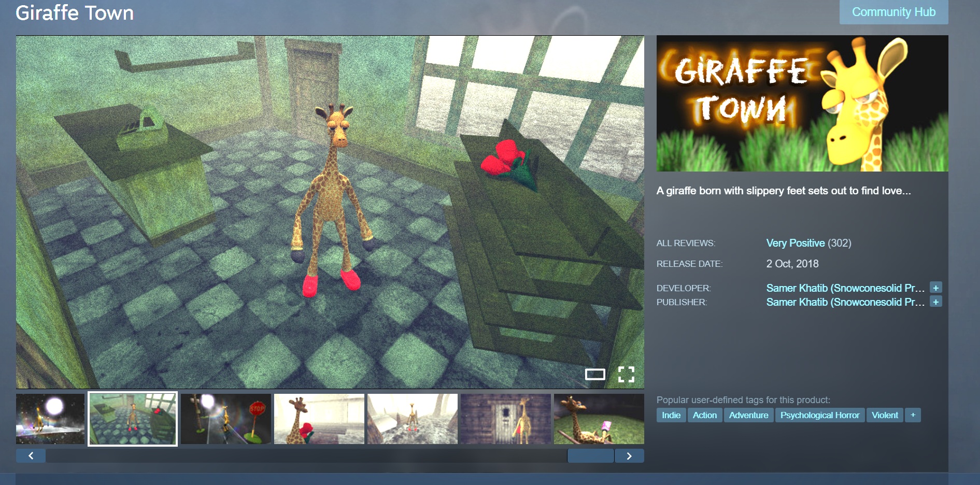
Task: Open publisher Samer Khatib's page
Action: tap(845, 302)
